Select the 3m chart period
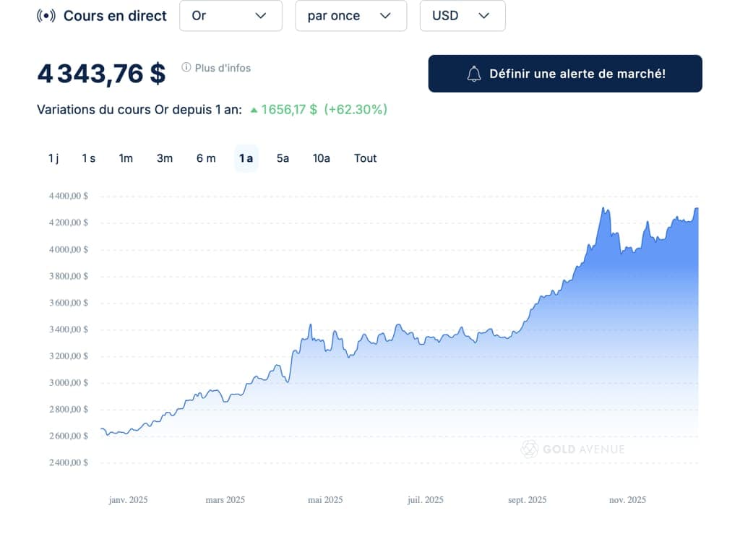The width and height of the screenshot is (740, 560). 165,158
